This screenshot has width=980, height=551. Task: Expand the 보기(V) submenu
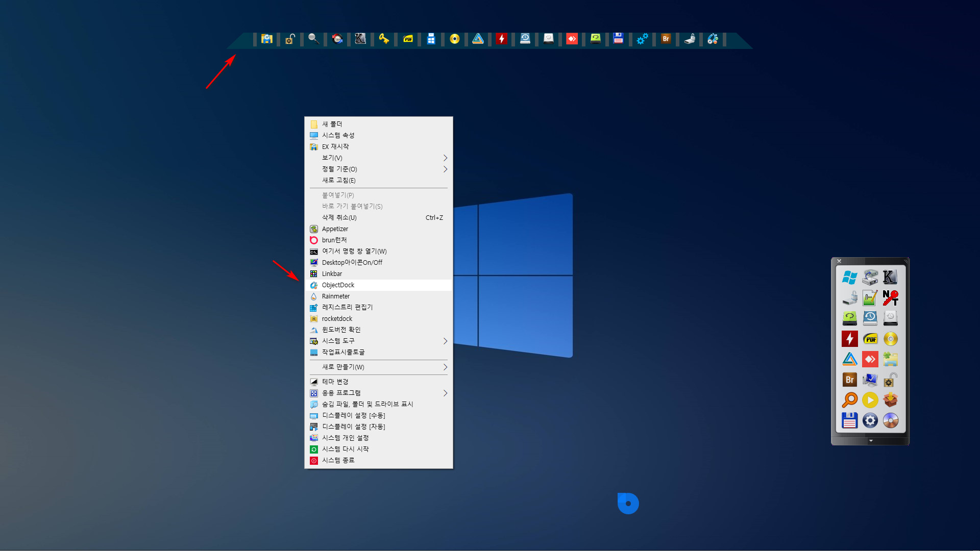pyautogui.click(x=379, y=158)
